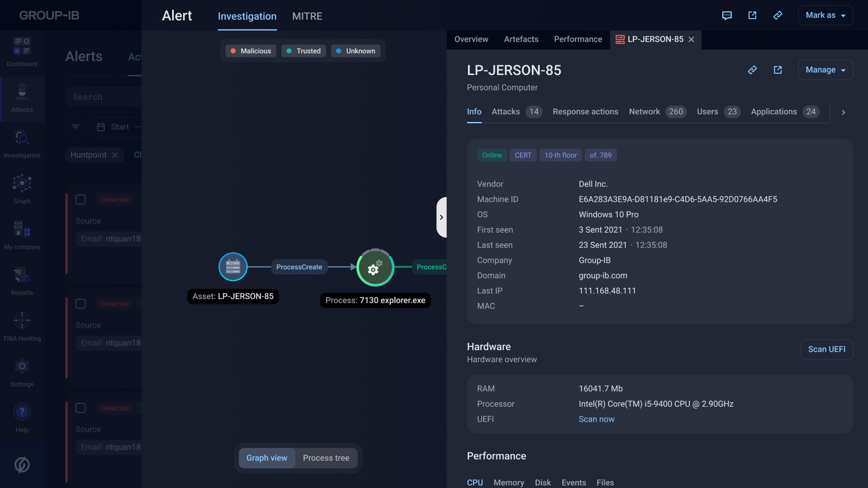Click the explorer.exe process node
Screen dimensions: 868x488
(x=375, y=268)
